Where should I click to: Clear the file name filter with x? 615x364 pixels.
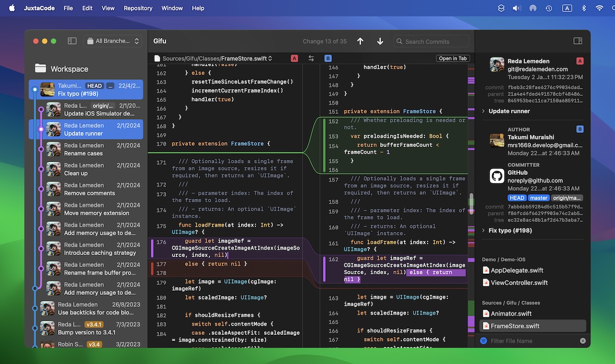[583, 341]
